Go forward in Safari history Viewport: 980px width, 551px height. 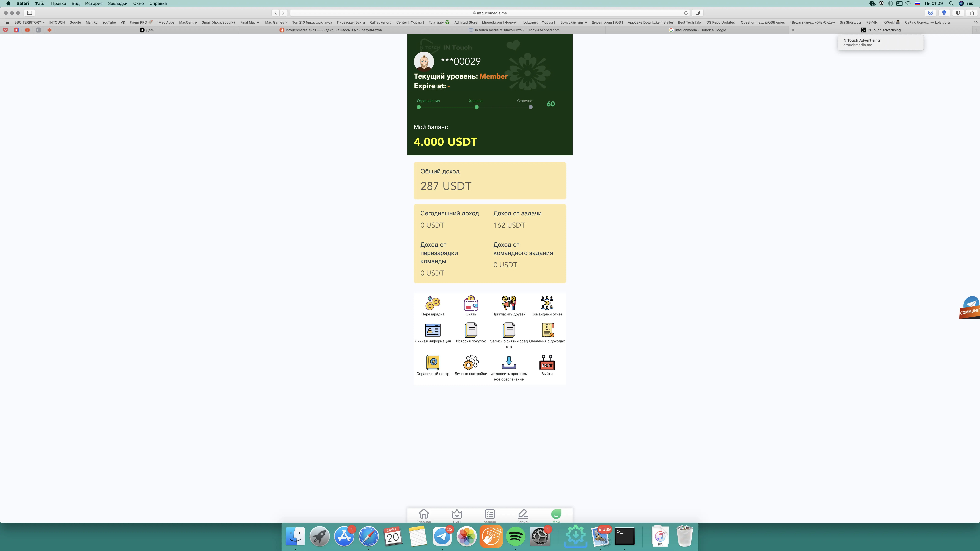tap(283, 13)
